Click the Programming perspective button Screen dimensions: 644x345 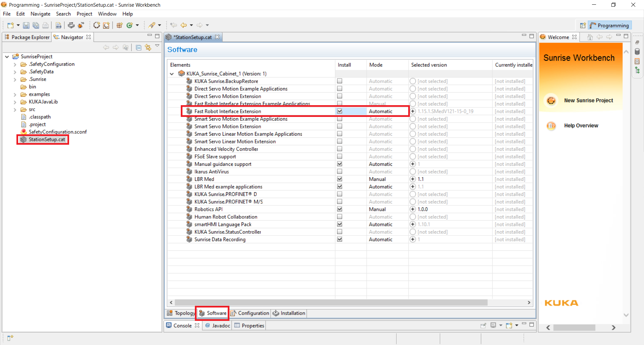pos(609,25)
